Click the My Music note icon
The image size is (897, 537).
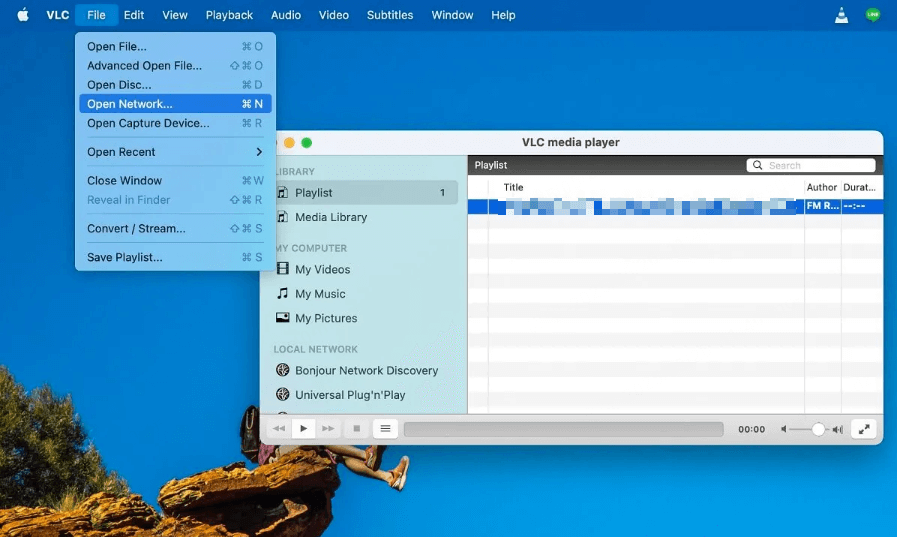point(283,293)
